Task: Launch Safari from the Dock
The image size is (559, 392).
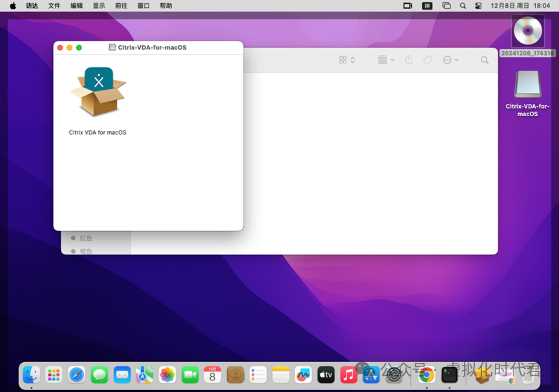Action: [x=77, y=375]
